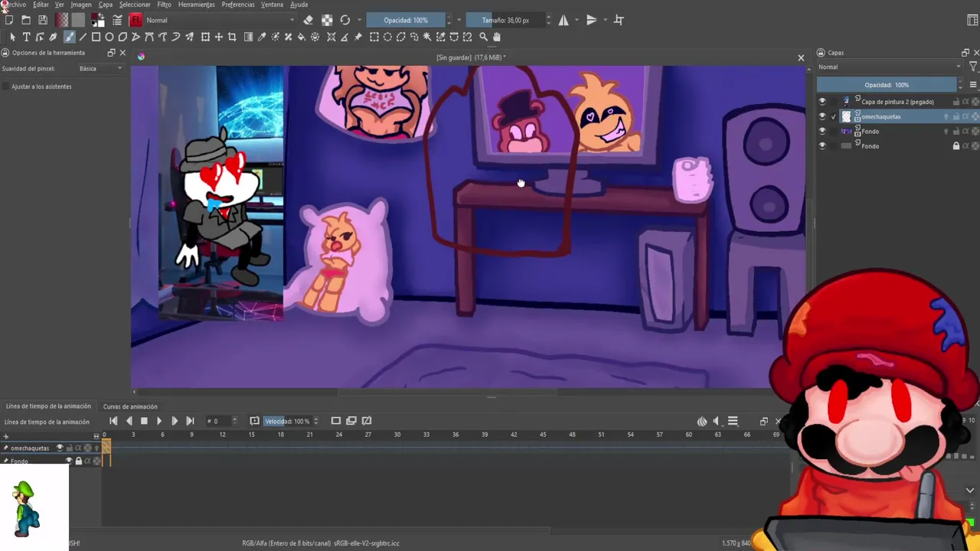
Task: Toggle lock on Capa de pintura 2 layer
Action: (955, 102)
